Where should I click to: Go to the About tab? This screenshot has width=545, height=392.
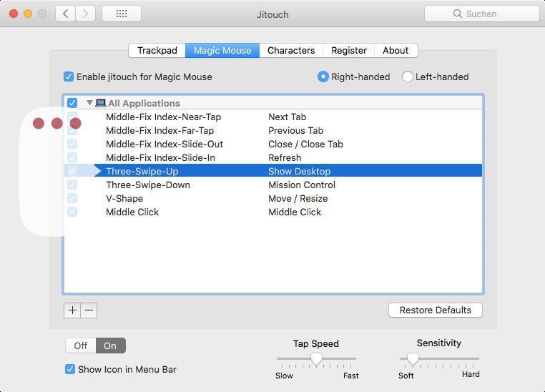point(396,50)
